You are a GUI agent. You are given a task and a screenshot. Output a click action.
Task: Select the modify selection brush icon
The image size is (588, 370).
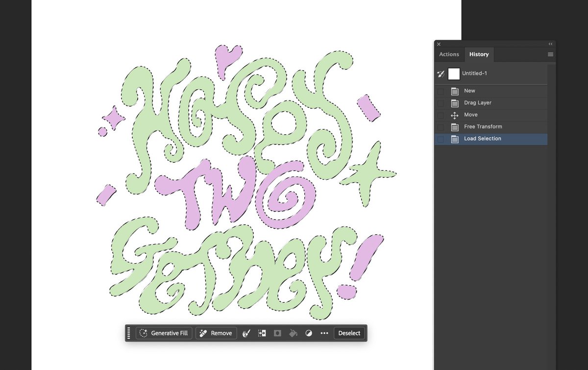[x=246, y=333]
